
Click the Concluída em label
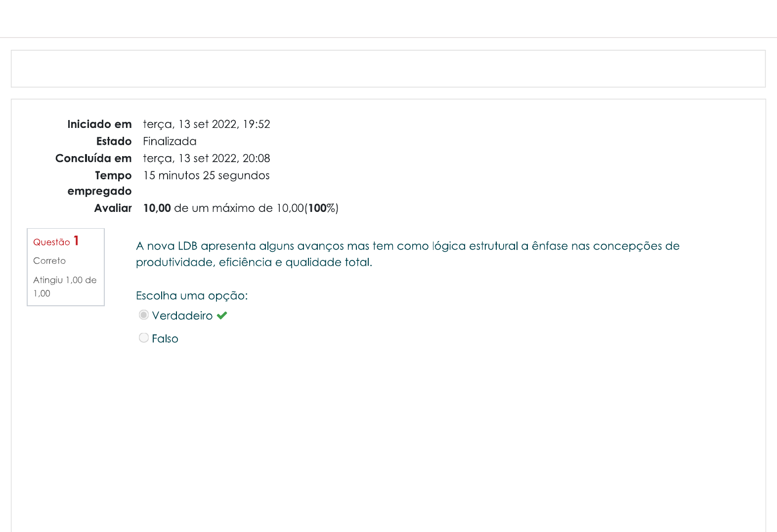pyautogui.click(x=93, y=159)
